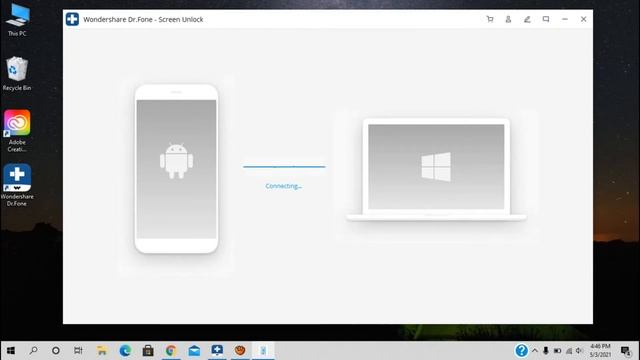Click the Connecting... status text
The image size is (640, 360).
tap(284, 186)
